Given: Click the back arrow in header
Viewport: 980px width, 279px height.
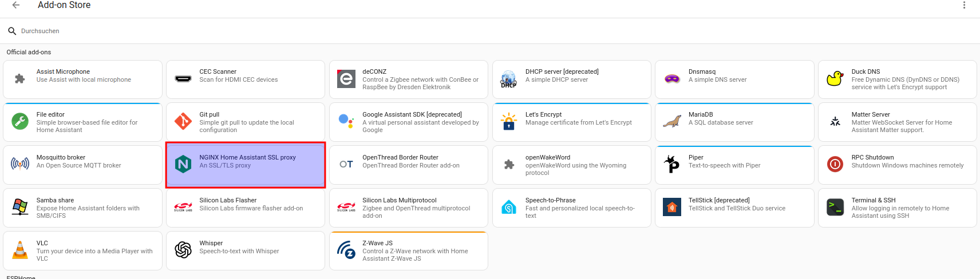Looking at the screenshot, I should pos(16,5).
